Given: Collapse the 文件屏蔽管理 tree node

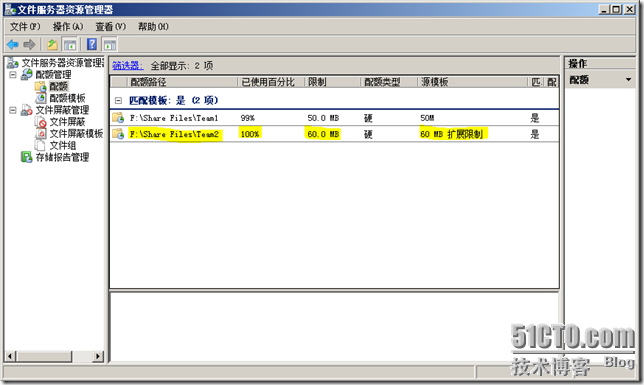Looking at the screenshot, I should pos(13,110).
